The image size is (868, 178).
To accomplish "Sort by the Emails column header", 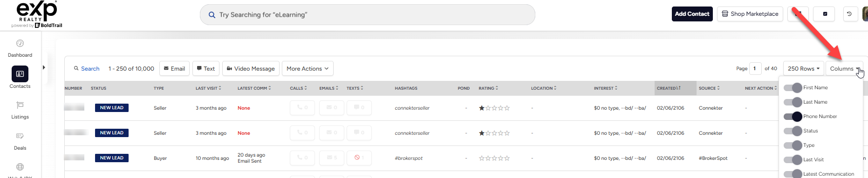I will [328, 88].
